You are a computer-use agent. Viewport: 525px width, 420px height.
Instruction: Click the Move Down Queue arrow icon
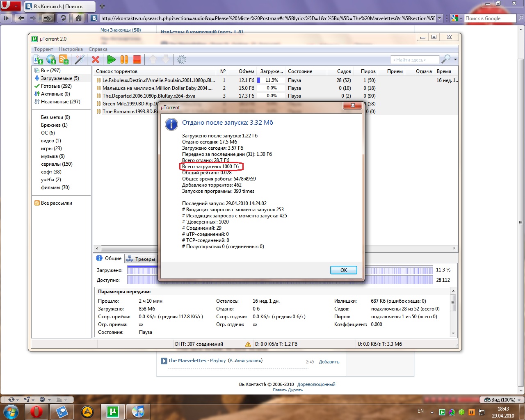[166, 59]
